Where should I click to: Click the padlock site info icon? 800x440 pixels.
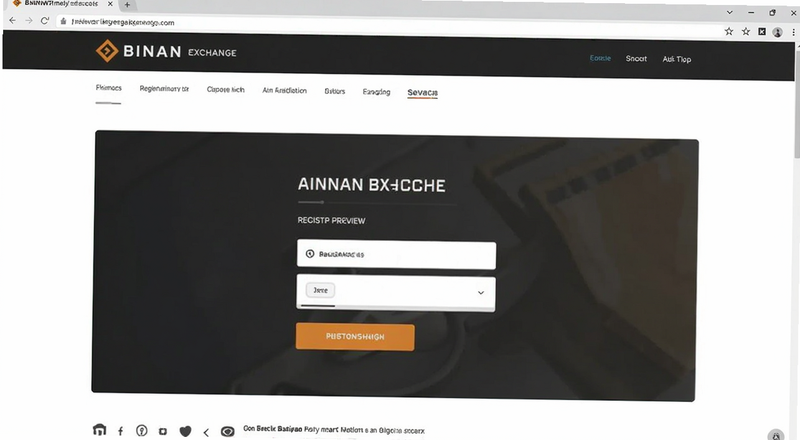[63, 21]
